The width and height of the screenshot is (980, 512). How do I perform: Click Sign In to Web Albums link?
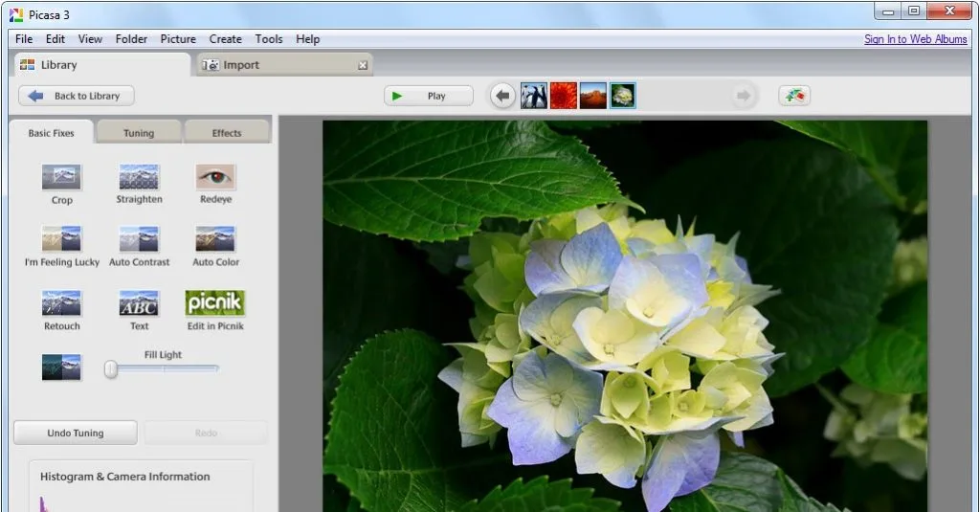coord(915,39)
